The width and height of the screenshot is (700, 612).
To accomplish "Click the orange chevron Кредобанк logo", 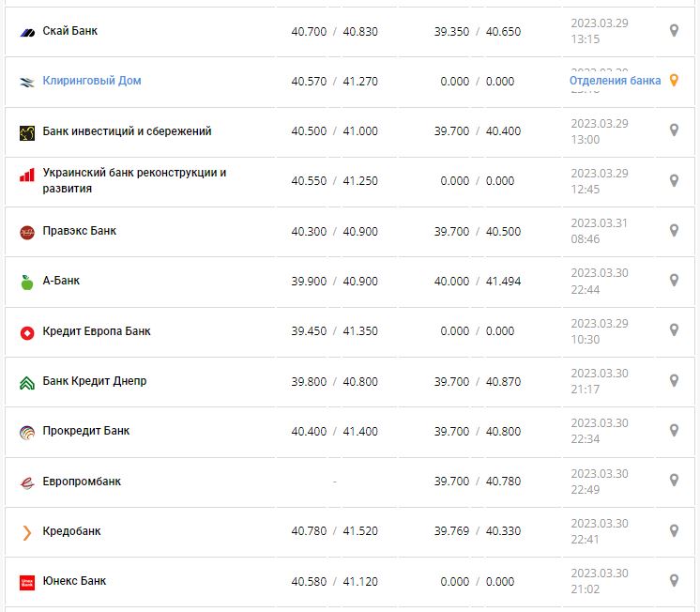I will (27, 532).
